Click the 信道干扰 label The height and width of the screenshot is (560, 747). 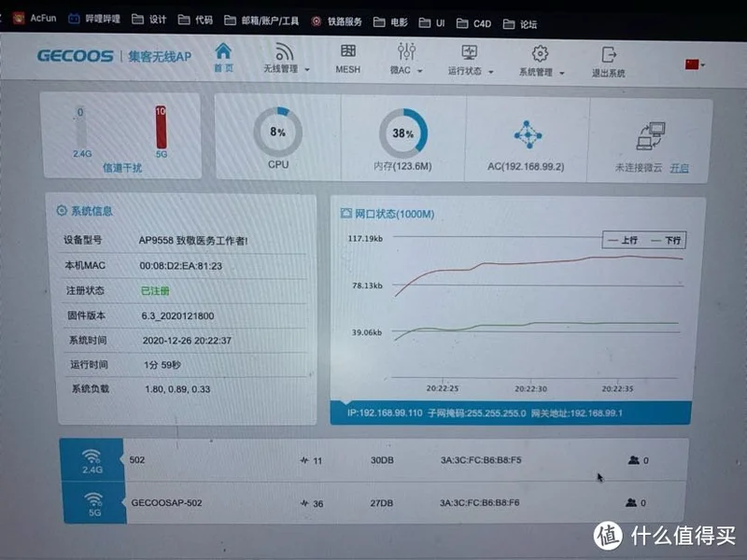[x=122, y=168]
